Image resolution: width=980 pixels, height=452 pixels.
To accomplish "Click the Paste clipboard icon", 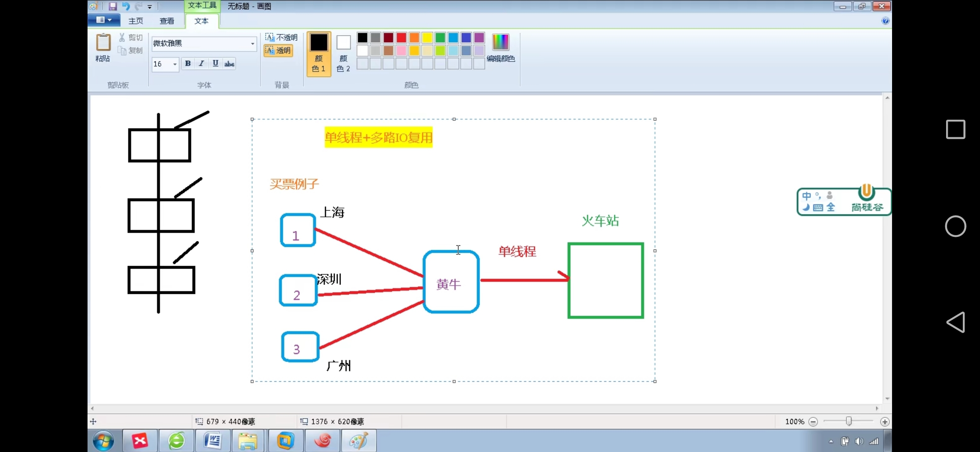I will coord(103,43).
